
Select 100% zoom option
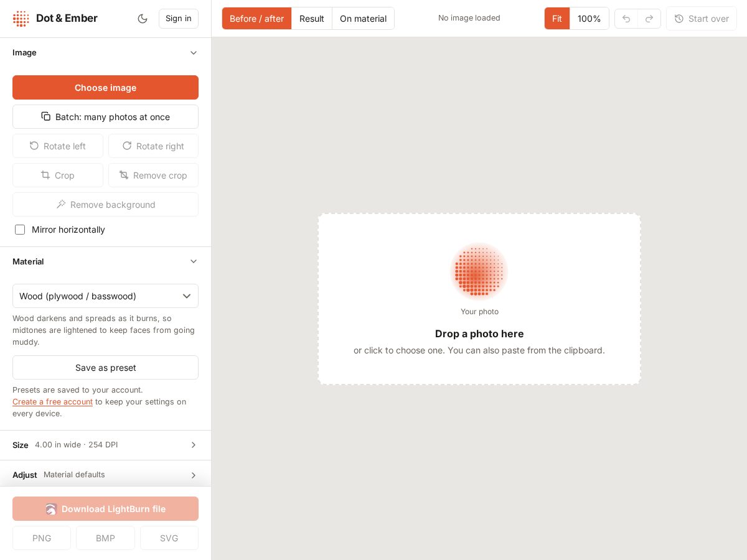(x=590, y=19)
